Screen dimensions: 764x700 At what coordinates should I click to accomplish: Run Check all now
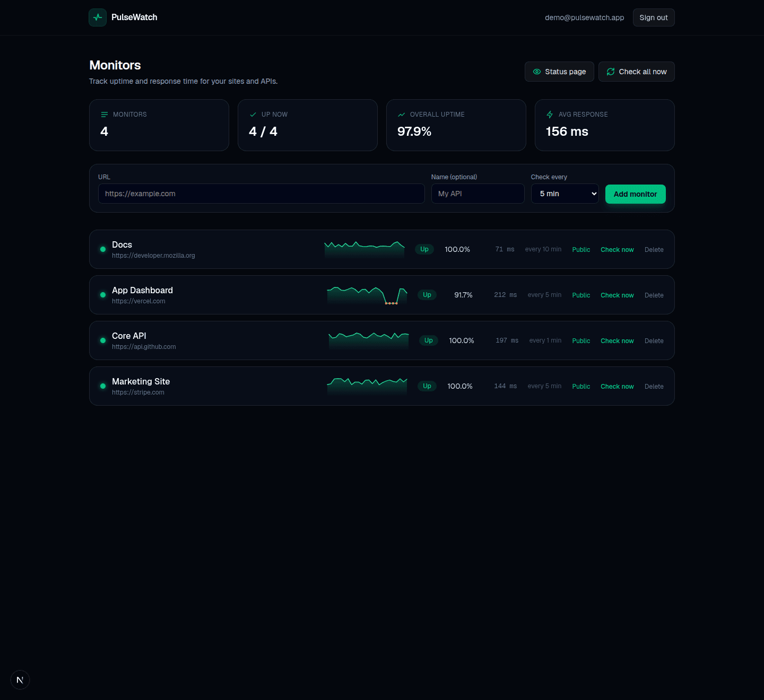tap(637, 72)
